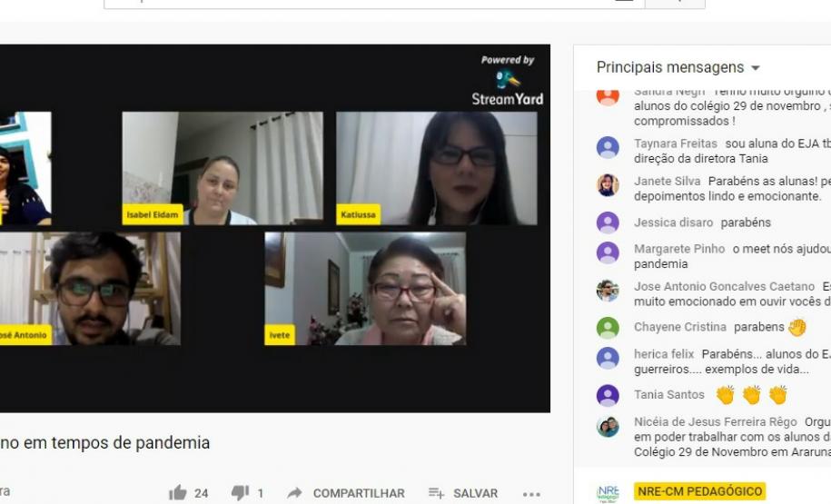
Task: Click the Katiussa video tile
Action: [x=437, y=168]
